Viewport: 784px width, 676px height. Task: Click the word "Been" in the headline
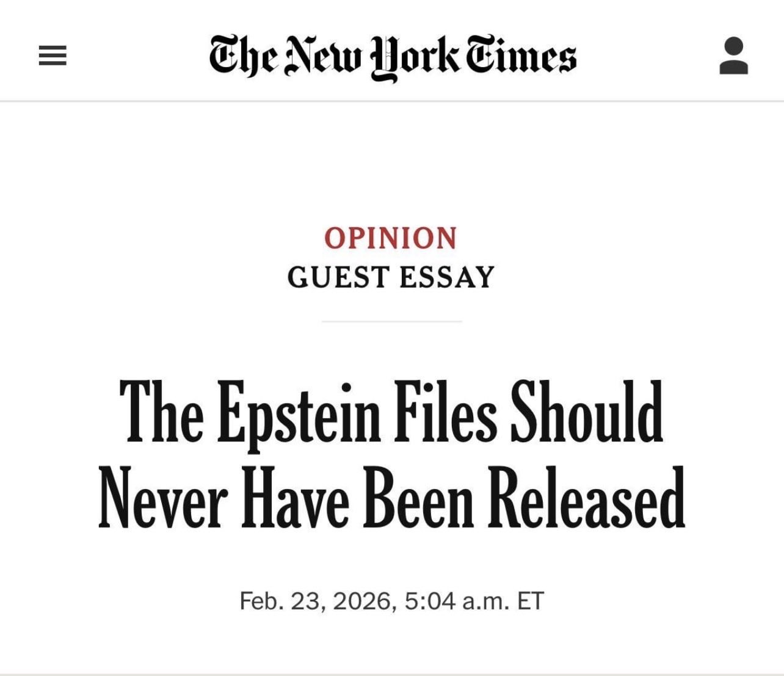pos(418,497)
